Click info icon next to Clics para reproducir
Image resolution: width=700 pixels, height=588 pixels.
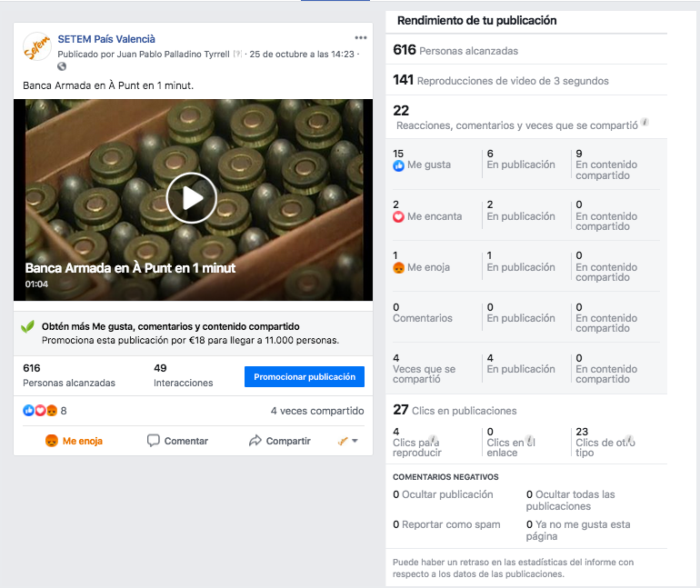(x=433, y=438)
